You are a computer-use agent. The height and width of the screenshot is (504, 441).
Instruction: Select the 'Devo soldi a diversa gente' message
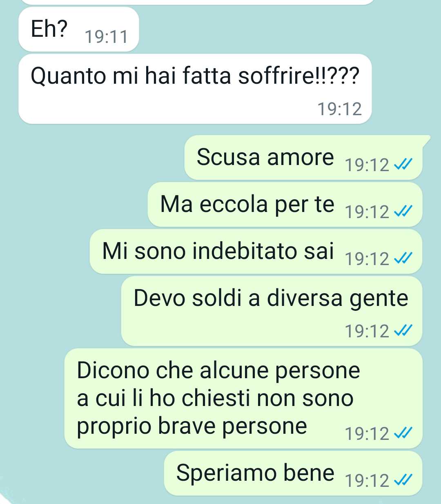click(x=272, y=311)
